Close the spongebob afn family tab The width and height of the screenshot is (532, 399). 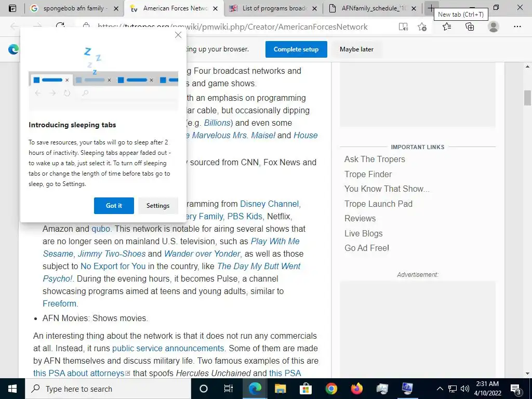[x=116, y=8]
